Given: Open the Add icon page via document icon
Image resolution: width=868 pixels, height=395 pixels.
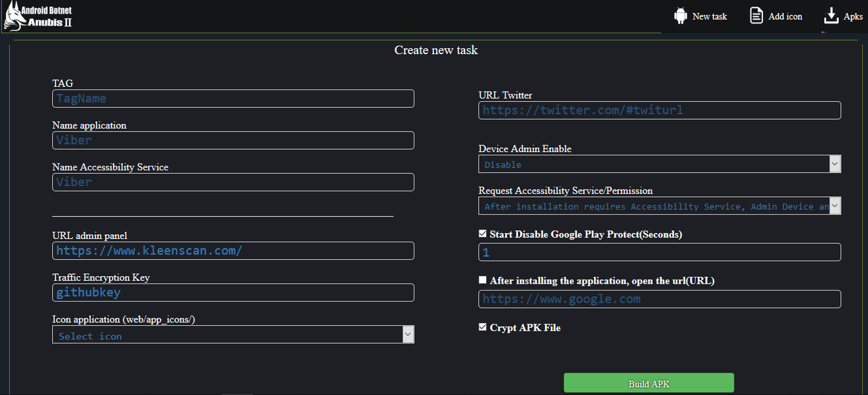Looking at the screenshot, I should coord(756,16).
